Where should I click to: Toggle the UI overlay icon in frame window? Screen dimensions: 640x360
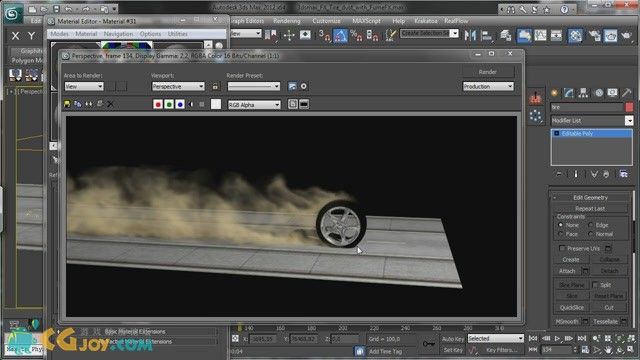click(x=293, y=104)
